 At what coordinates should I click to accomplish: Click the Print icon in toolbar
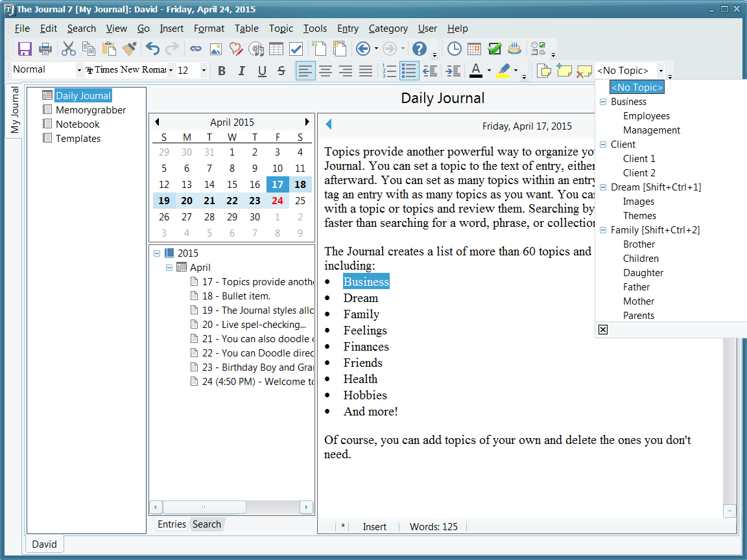[x=45, y=49]
